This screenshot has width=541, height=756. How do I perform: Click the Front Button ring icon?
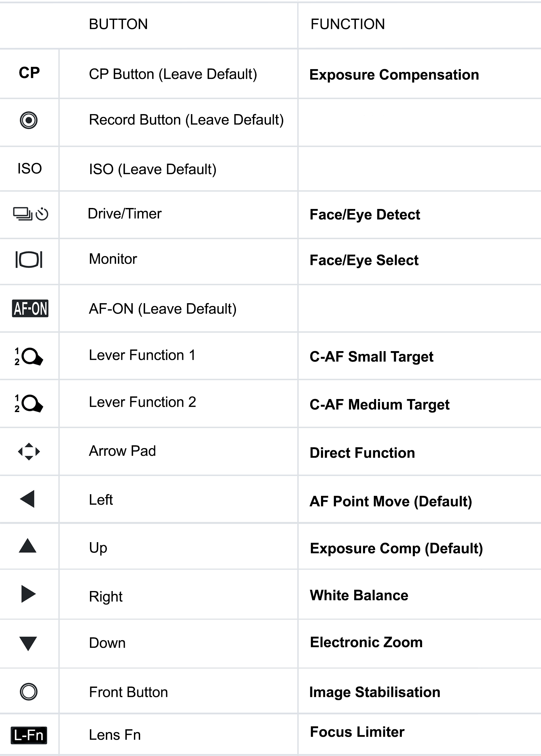pyautogui.click(x=29, y=691)
